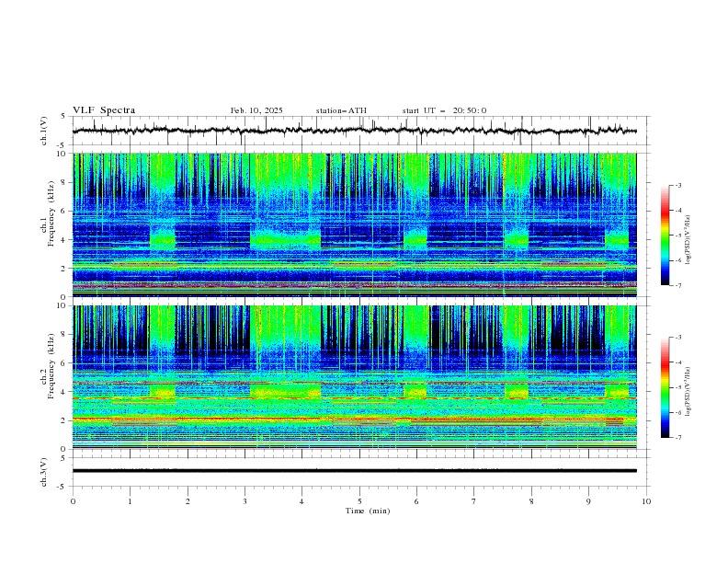The image size is (728, 563).
Task: Click the ch.1 spectrogram color scale bar
Action: (x=665, y=236)
